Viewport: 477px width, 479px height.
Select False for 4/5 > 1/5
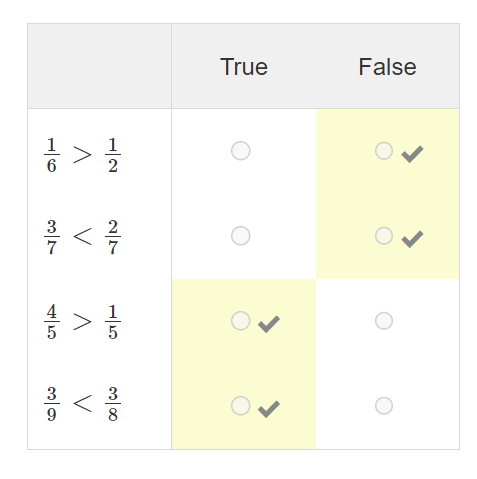pos(384,321)
